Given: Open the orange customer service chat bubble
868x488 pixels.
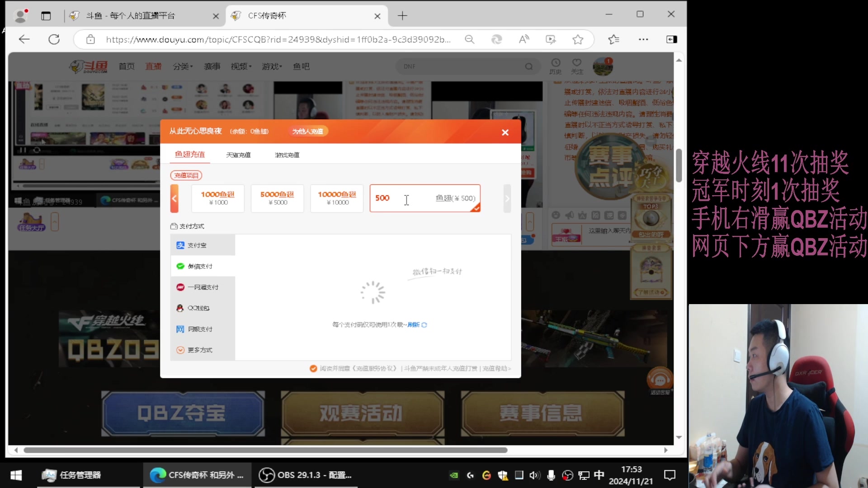Looking at the screenshot, I should tap(660, 380).
